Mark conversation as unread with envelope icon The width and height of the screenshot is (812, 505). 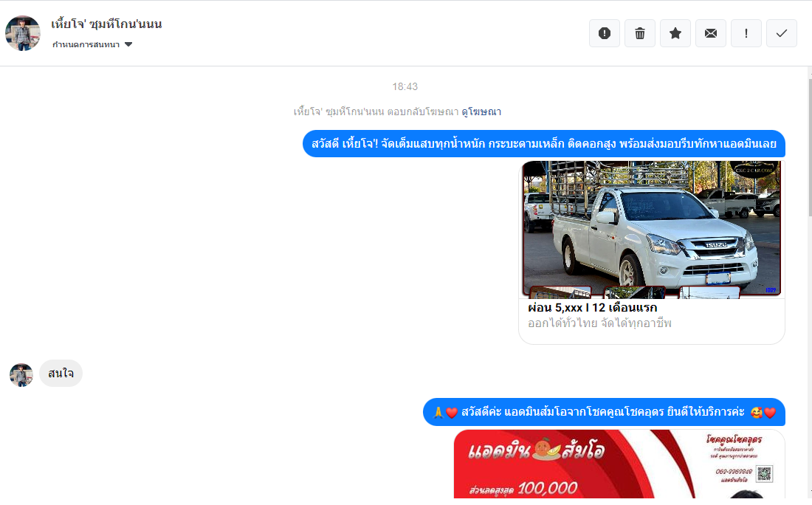click(710, 34)
